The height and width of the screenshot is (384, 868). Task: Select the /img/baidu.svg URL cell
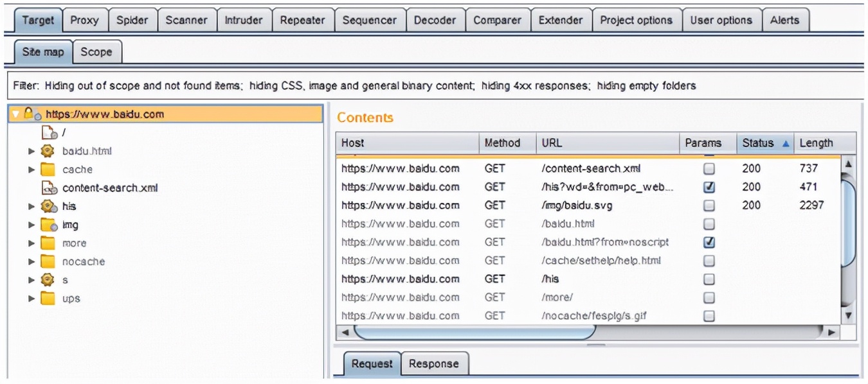tap(608, 205)
